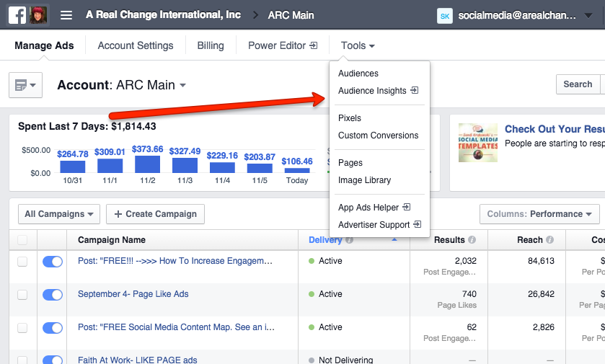This screenshot has height=364, width=605.
Task: Switch to the Billing tab
Action: (211, 45)
